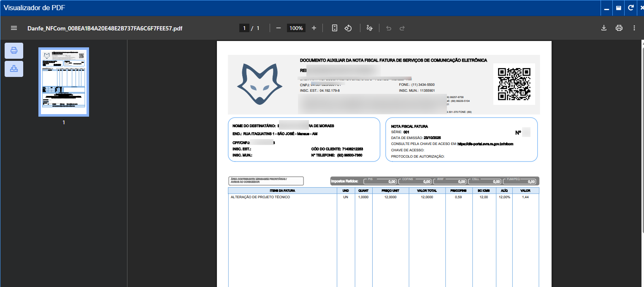Open the dfe-portal NFCom consultation link
Viewport: 644px width, 287px height.
[485, 144]
